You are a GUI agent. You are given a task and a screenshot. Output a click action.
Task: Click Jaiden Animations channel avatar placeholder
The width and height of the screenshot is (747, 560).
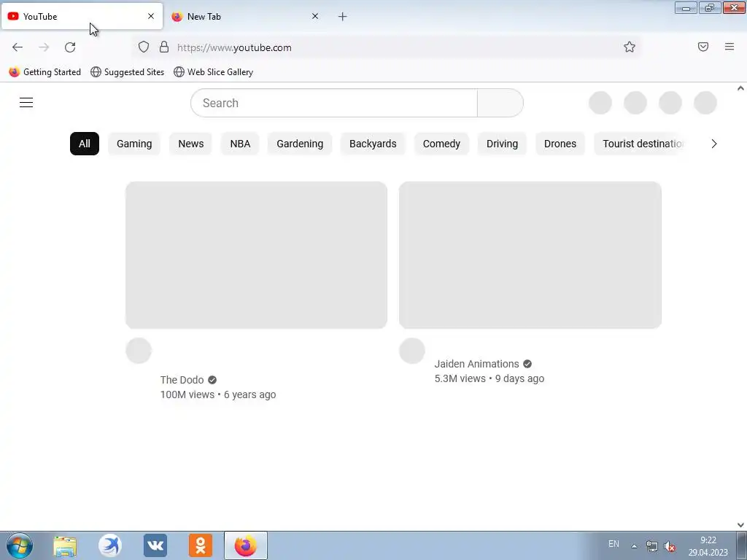click(412, 351)
